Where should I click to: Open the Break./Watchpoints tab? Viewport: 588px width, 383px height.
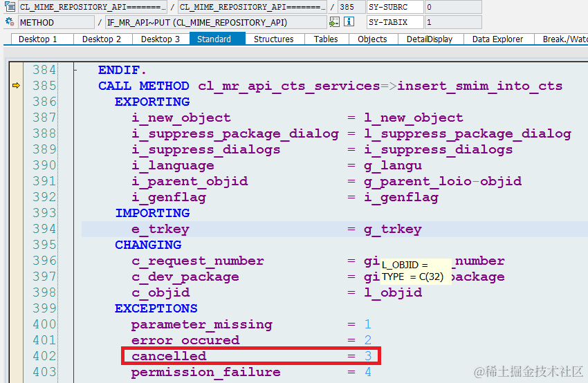562,39
